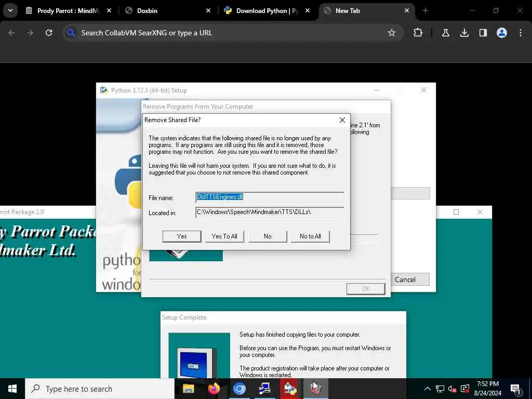This screenshot has height=399, width=532.
Task: Open the notification center
Action: [x=516, y=389]
